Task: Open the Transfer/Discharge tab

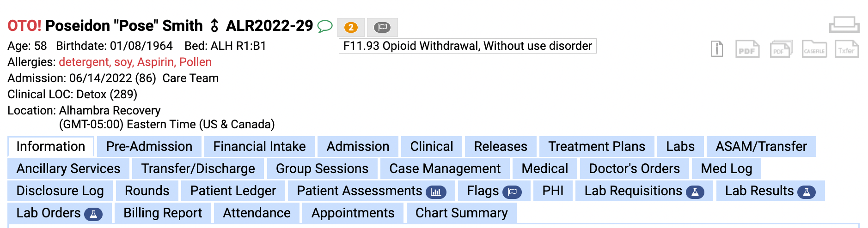Action: (198, 168)
